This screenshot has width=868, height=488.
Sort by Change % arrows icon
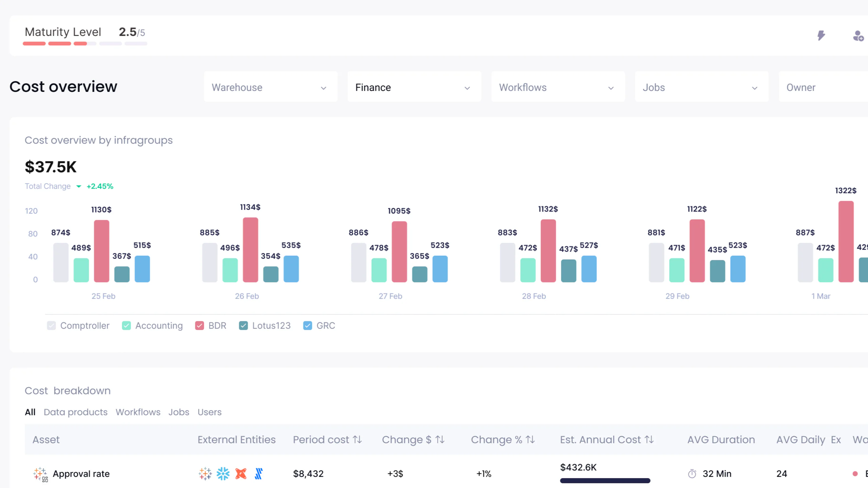[530, 440]
